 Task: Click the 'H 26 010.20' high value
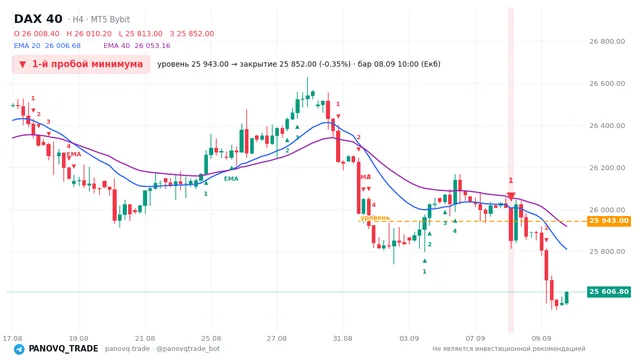click(89, 33)
